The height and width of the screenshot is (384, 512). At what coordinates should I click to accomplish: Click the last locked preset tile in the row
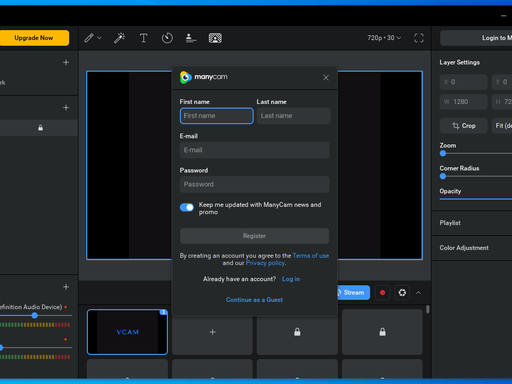382,332
